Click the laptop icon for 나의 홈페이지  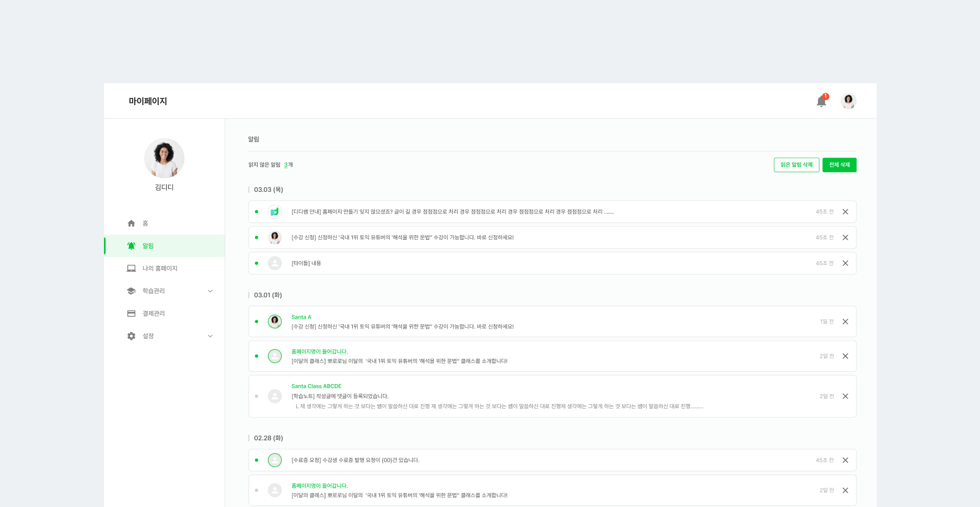coord(131,268)
